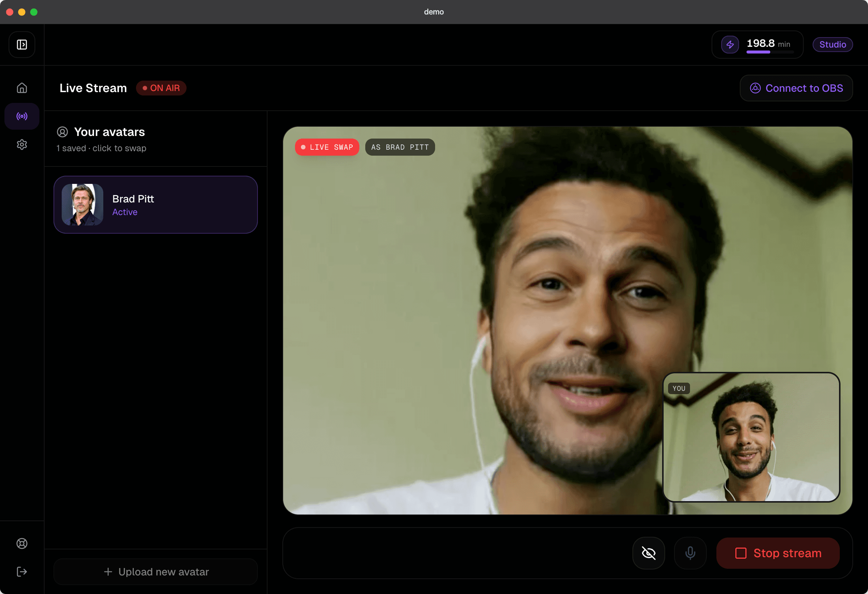Image resolution: width=868 pixels, height=594 pixels.
Task: Log out using the sidebar exit icon
Action: click(x=22, y=571)
